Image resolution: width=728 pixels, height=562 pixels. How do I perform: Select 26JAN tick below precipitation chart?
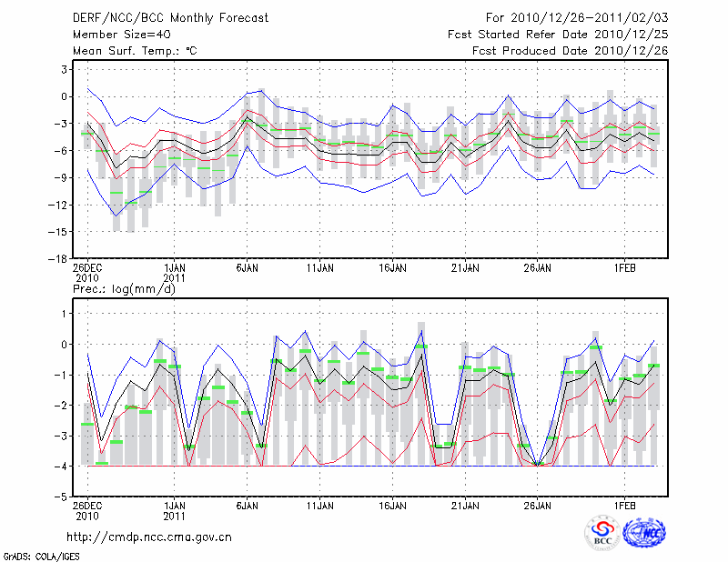(538, 505)
